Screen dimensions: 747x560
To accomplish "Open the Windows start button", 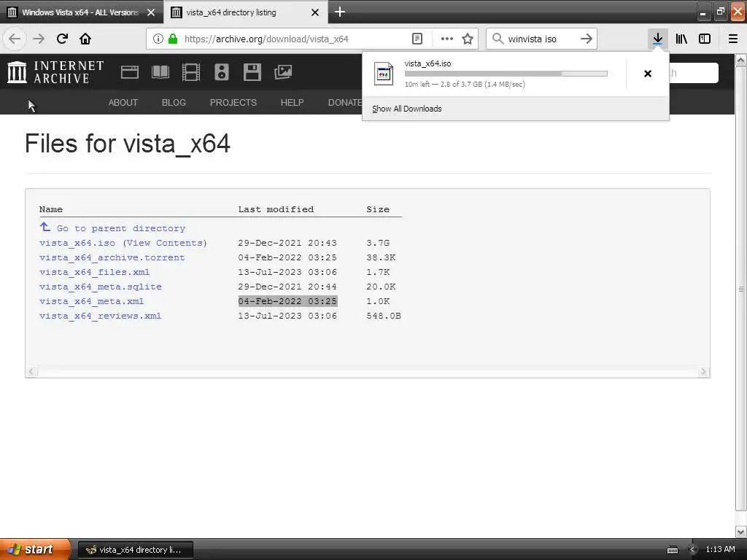I will 35,549.
